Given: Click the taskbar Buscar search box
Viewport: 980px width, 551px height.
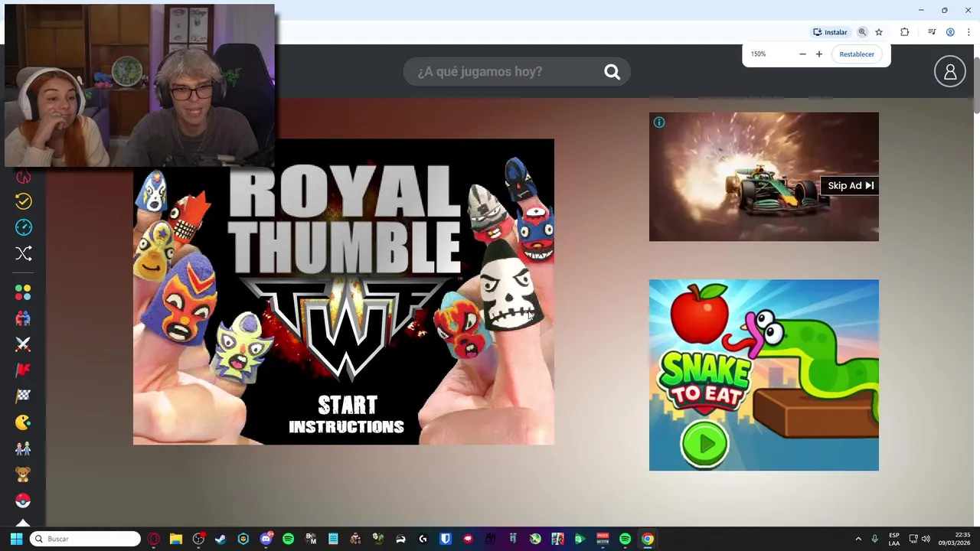Looking at the screenshot, I should click(x=86, y=539).
